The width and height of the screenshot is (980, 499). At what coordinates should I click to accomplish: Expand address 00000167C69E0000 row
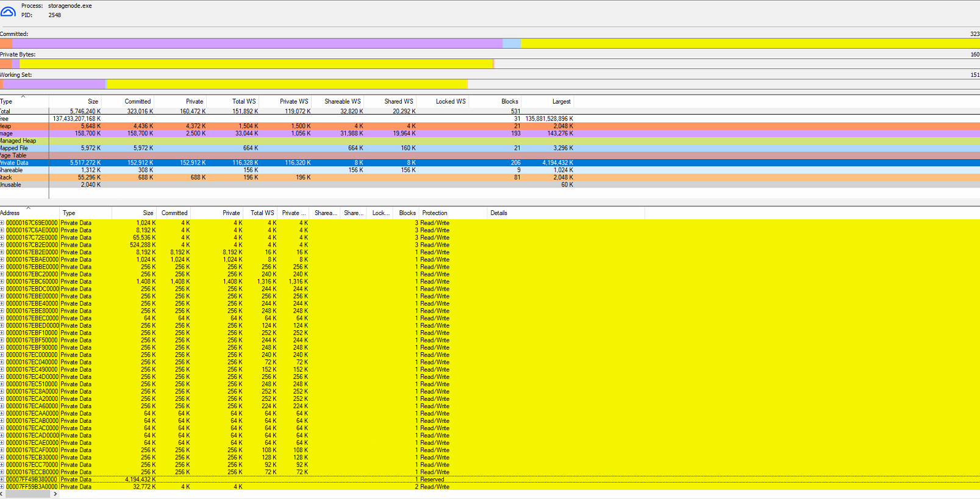coord(2,223)
